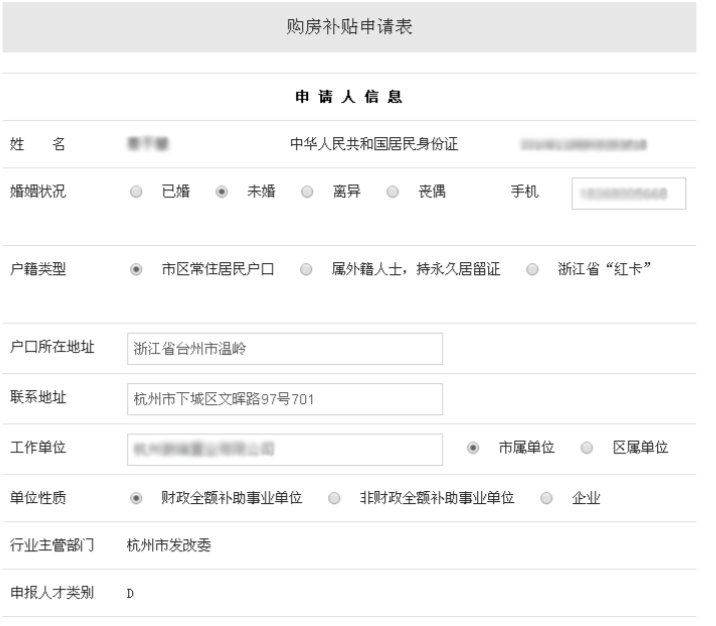Choose 非财政全额补助事业单位 unit type
The height and width of the screenshot is (626, 716).
334,498
